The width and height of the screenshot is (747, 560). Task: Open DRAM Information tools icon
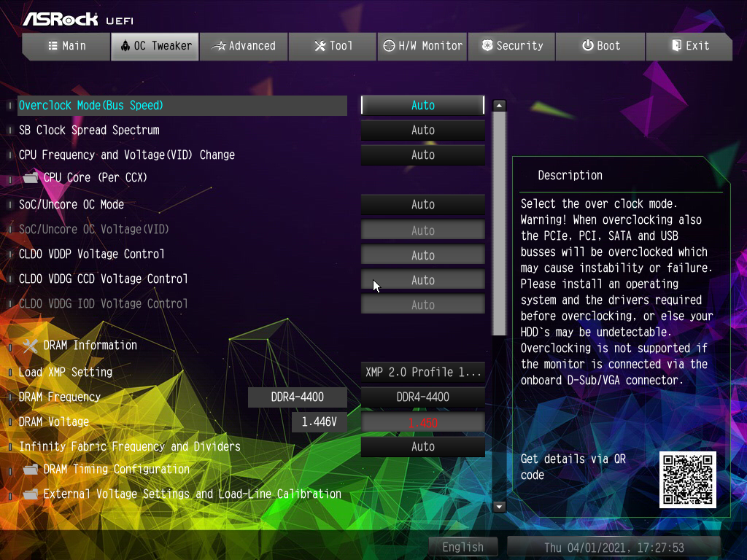click(x=31, y=346)
